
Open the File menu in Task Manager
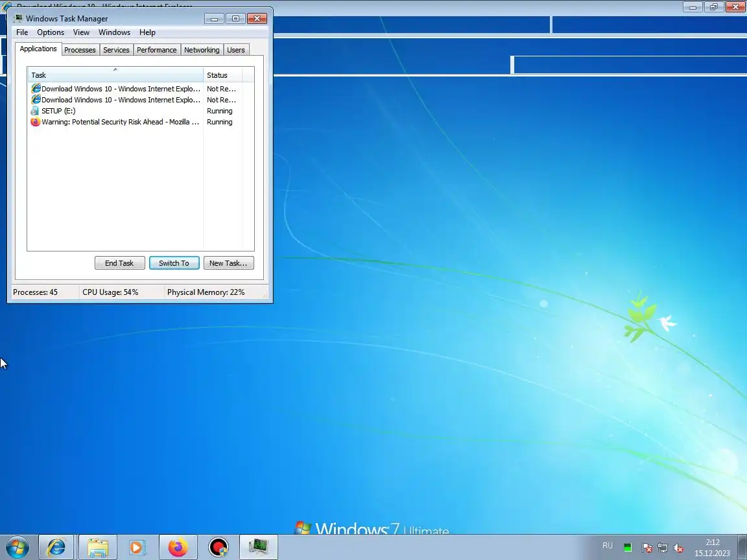tap(22, 32)
